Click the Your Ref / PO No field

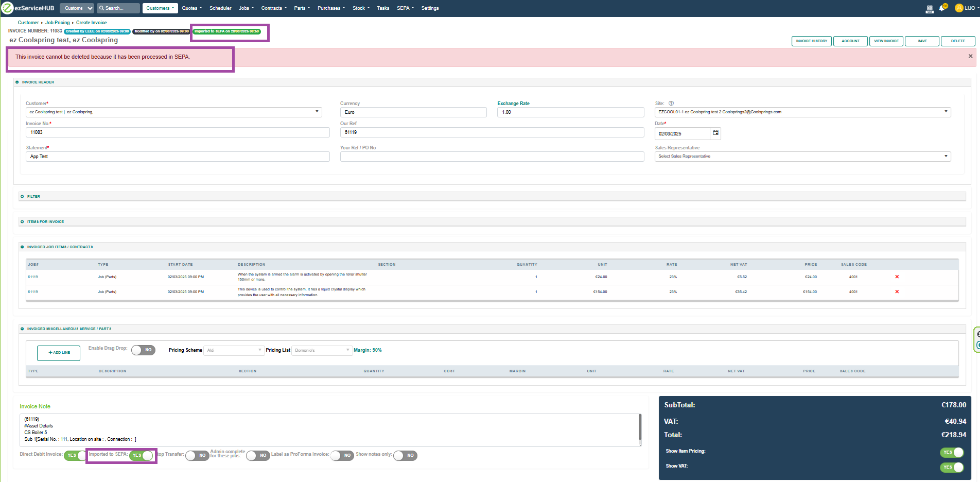pos(492,157)
